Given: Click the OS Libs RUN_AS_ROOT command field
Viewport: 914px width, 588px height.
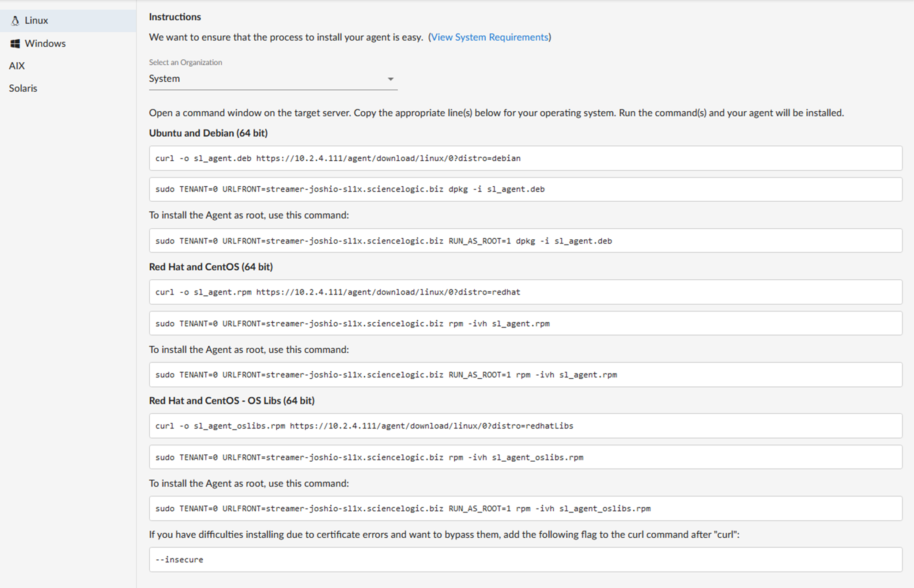Looking at the screenshot, I should coord(525,509).
